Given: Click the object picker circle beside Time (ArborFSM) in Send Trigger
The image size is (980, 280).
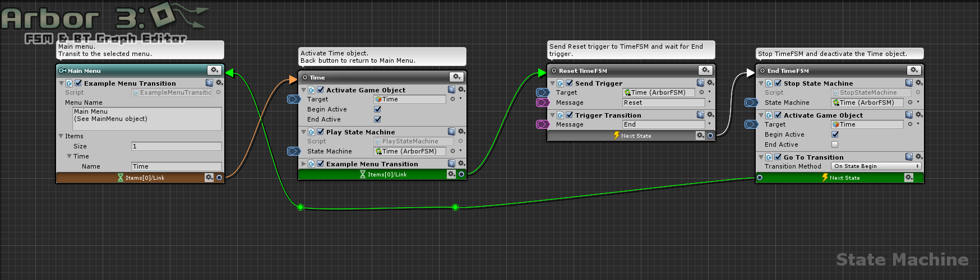Looking at the screenshot, I should pos(701,92).
